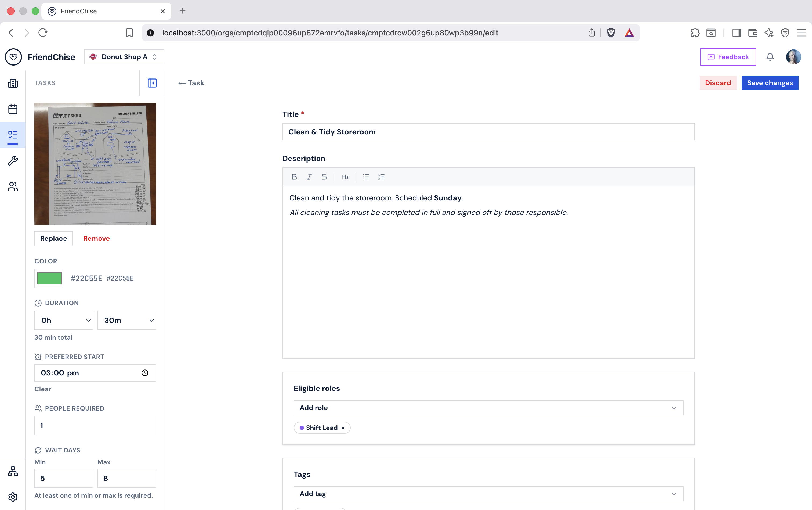Open Brave Shields lion icon

pyautogui.click(x=611, y=33)
